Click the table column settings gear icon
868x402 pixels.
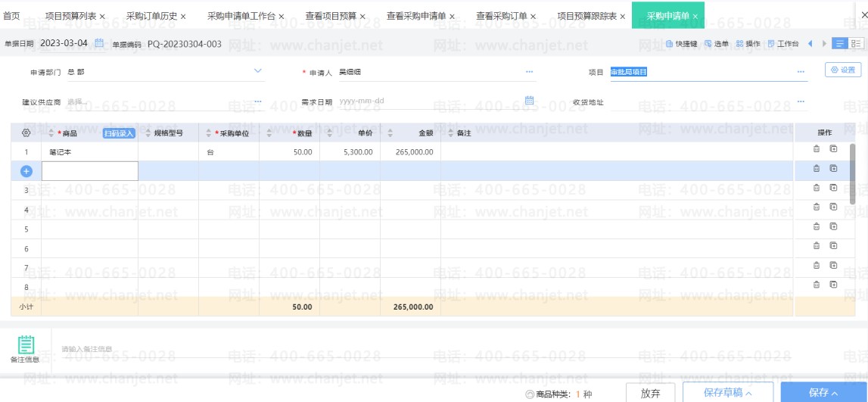click(x=26, y=133)
